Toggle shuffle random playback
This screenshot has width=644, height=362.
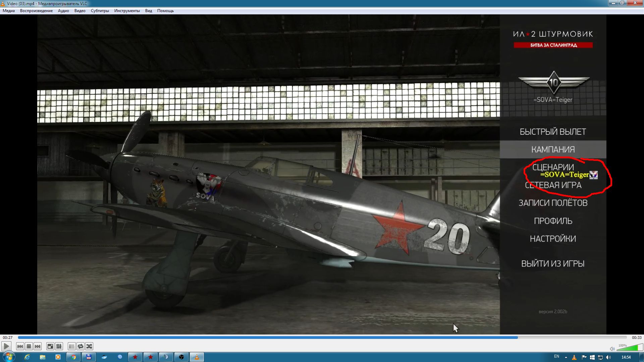[89, 346]
